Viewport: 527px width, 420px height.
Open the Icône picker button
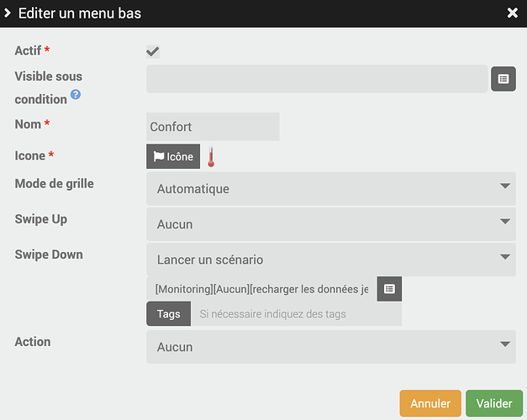point(173,156)
